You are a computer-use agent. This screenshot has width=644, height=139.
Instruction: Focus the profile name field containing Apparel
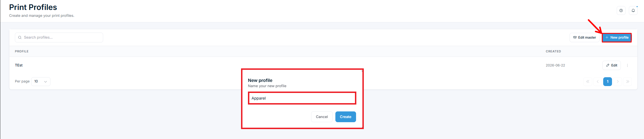click(x=302, y=98)
